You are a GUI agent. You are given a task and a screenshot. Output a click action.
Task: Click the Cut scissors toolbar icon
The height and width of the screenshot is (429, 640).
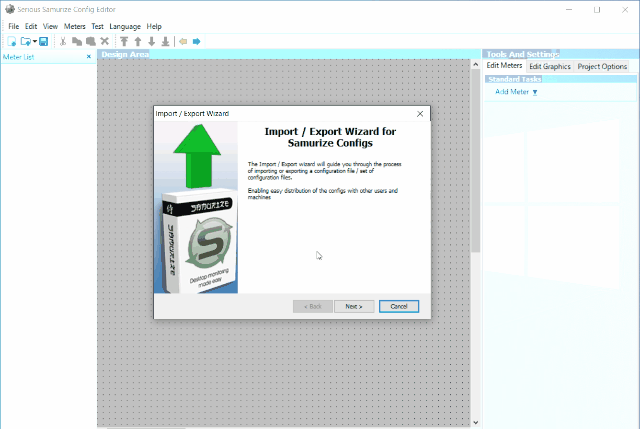63,41
